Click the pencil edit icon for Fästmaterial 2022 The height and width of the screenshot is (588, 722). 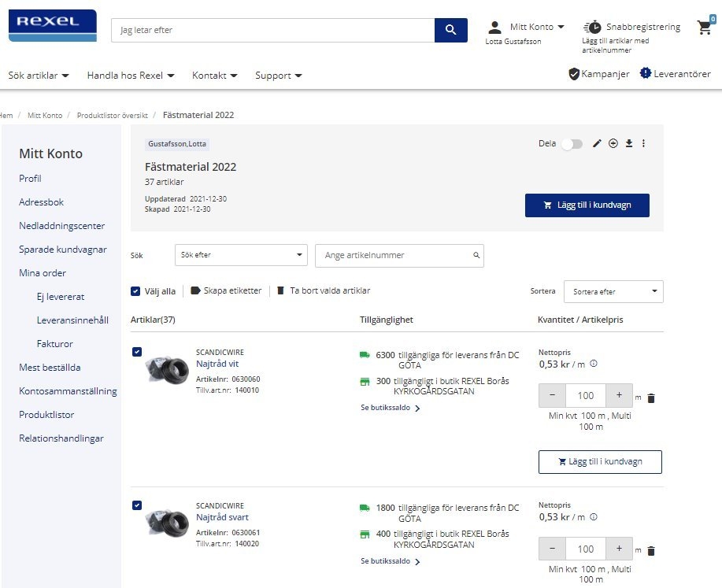coord(597,143)
